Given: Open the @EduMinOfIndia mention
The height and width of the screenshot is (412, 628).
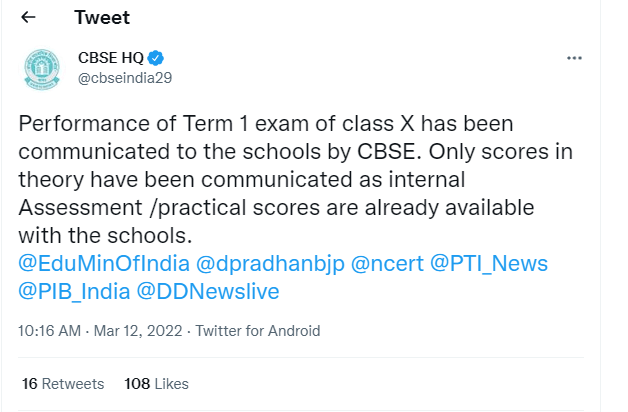Looking at the screenshot, I should pyautogui.click(x=104, y=263).
